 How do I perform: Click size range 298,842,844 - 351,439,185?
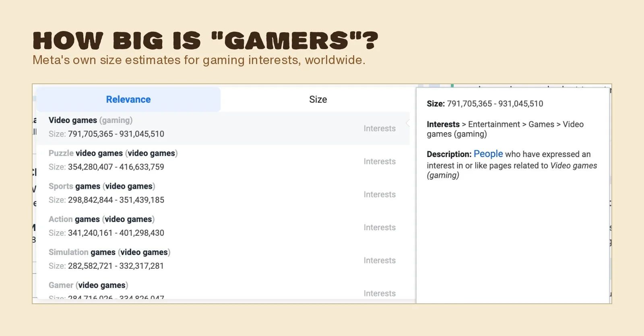pyautogui.click(x=116, y=200)
